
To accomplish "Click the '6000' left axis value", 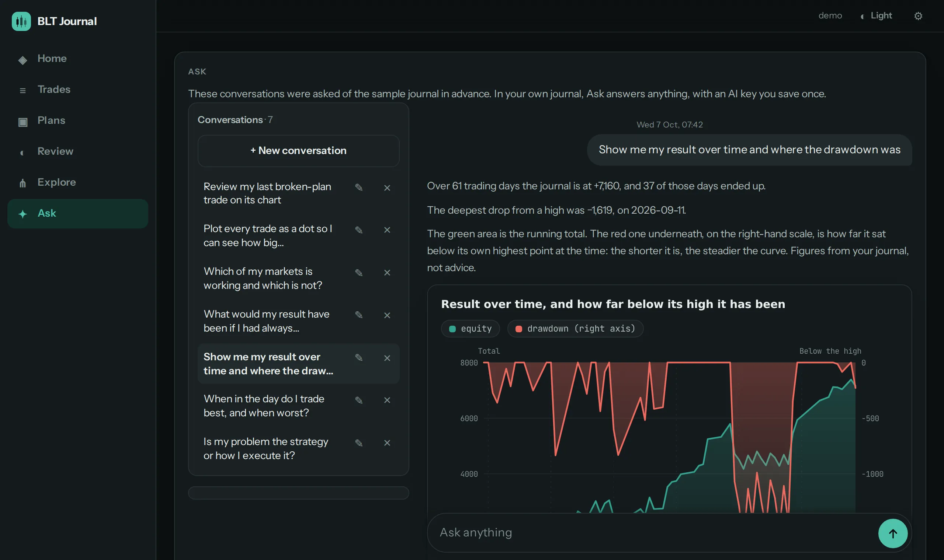I will (x=469, y=418).
